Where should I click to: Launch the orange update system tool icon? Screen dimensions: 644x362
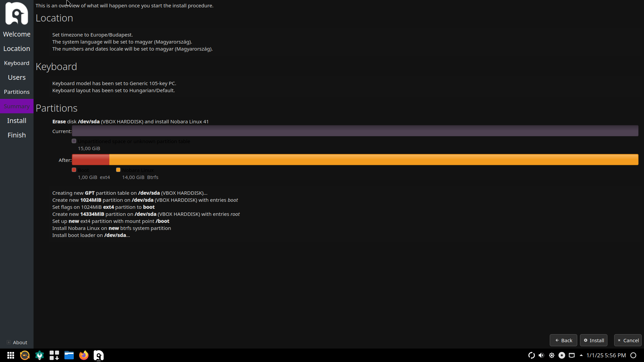pyautogui.click(x=25, y=355)
